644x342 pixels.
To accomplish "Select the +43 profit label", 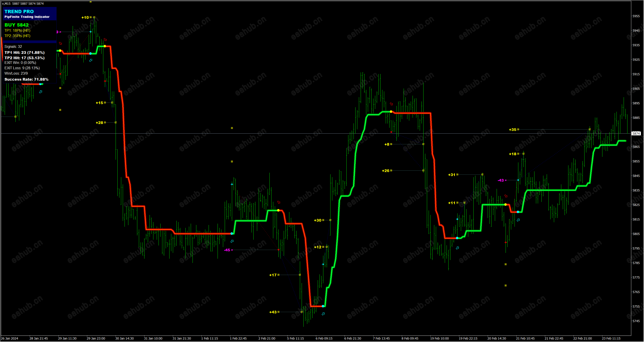I will click(273, 312).
